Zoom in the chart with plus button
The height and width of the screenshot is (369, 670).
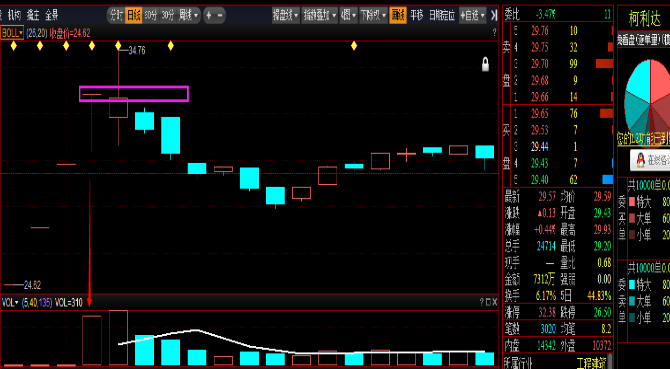209,16
